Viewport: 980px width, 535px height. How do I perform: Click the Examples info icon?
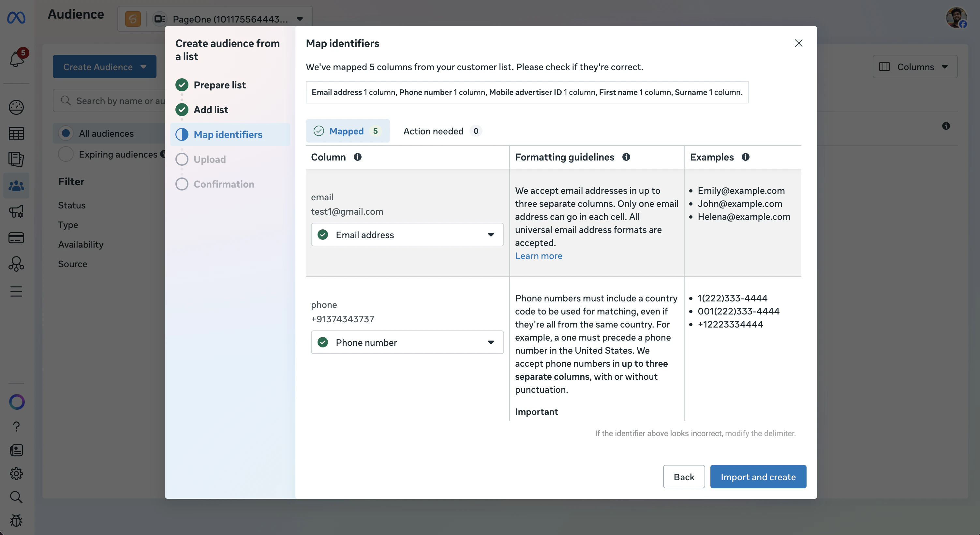746,157
